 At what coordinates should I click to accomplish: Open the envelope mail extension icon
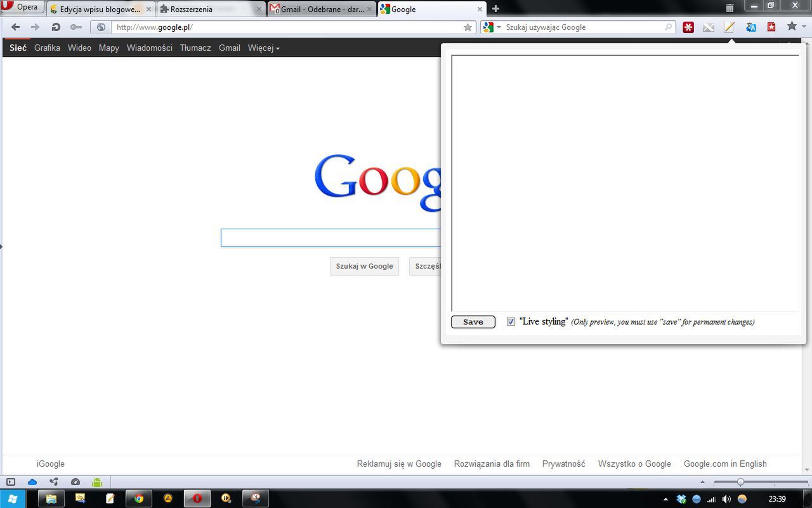click(x=709, y=27)
